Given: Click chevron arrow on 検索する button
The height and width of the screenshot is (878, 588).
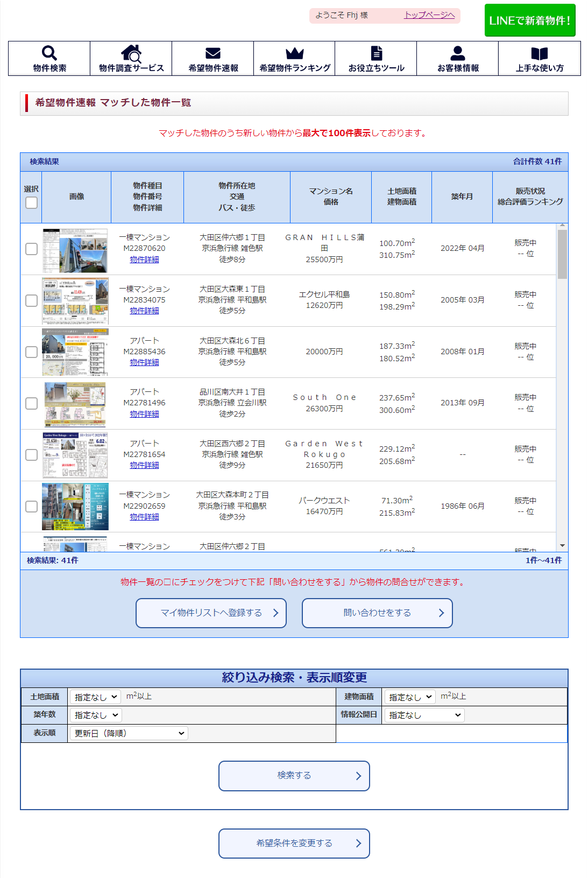Looking at the screenshot, I should point(358,776).
